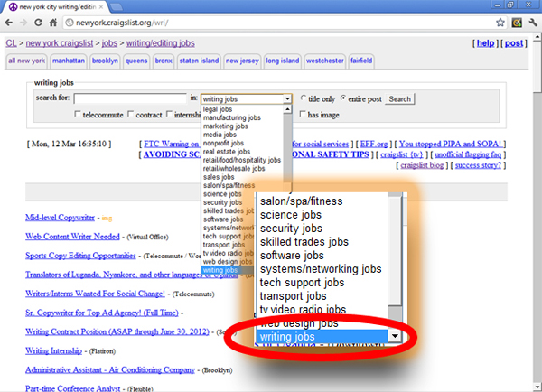Viewport: 542px width, 392px height.
Task: Open 'Administrative Assistant - Air Conditioning Company' listing
Action: tap(110, 369)
